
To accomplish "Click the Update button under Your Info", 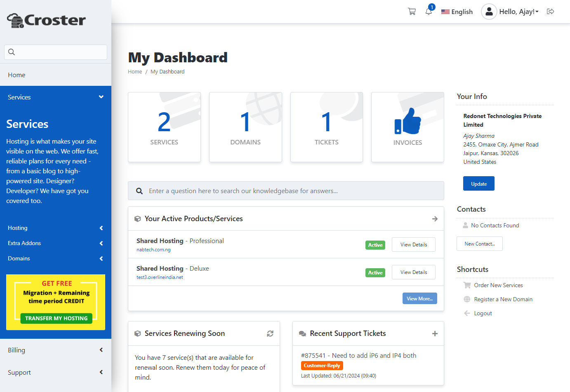I will click(x=478, y=183).
